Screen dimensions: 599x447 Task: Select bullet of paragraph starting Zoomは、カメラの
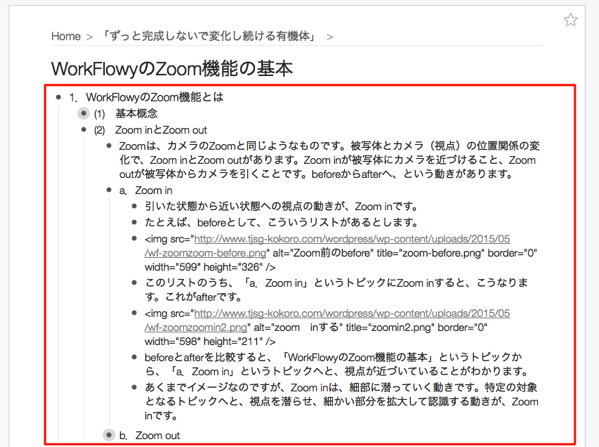(x=109, y=146)
